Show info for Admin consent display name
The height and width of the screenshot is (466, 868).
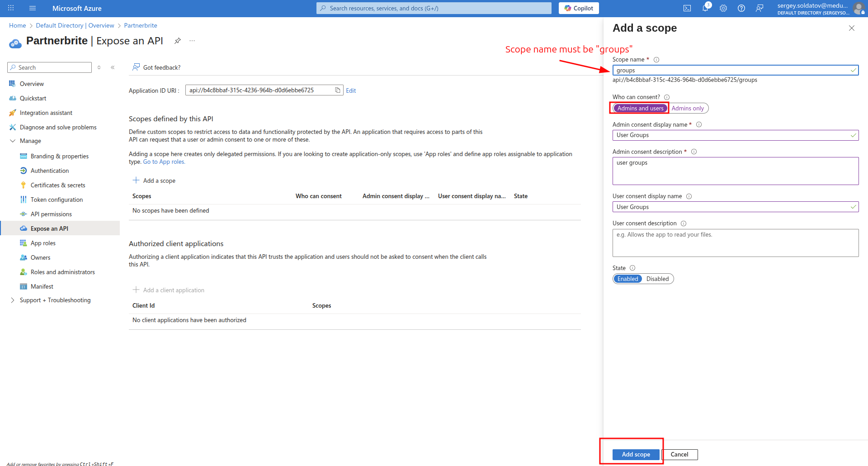pyautogui.click(x=699, y=124)
